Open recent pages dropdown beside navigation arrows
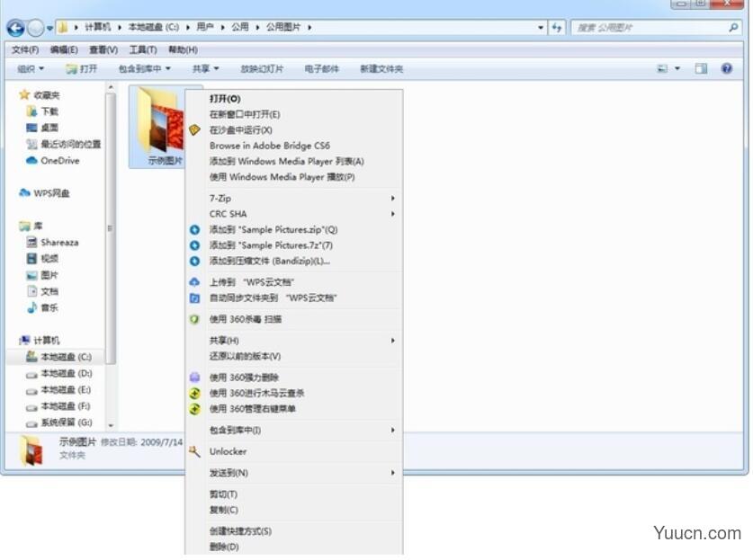 (49, 28)
